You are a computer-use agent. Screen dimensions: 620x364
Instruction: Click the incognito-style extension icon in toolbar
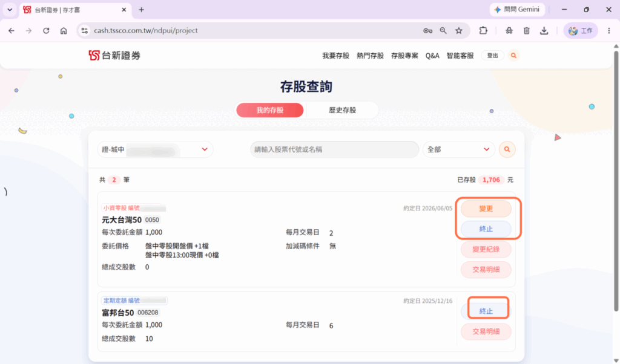tap(509, 31)
